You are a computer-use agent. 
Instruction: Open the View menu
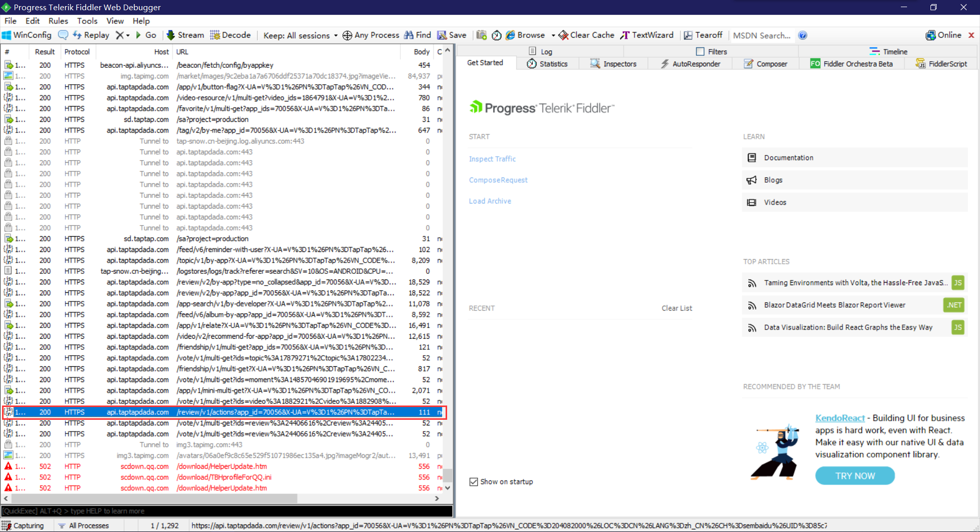pos(115,21)
